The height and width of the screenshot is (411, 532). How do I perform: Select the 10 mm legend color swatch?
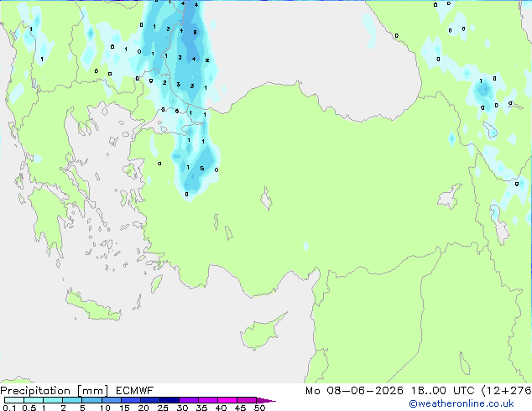(x=112, y=400)
